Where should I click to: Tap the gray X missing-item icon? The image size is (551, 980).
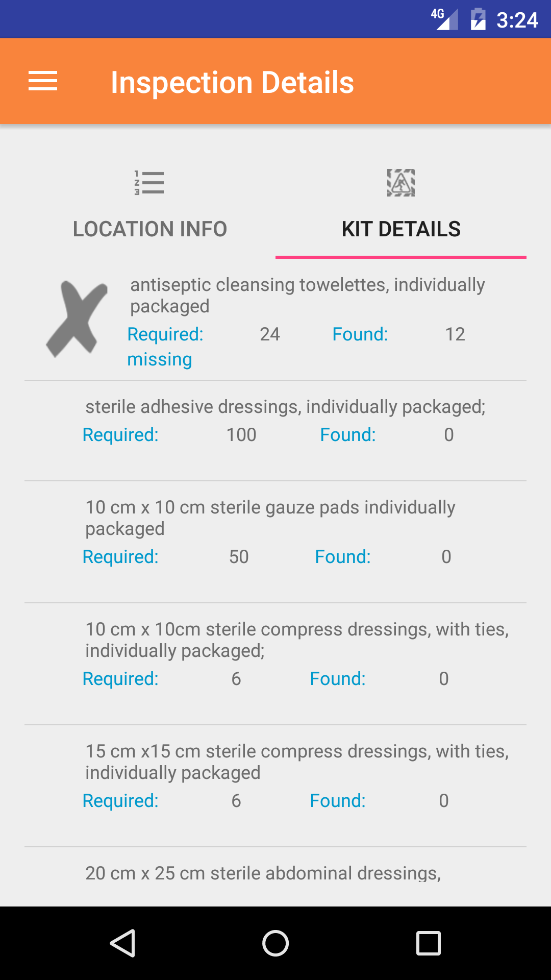[77, 319]
